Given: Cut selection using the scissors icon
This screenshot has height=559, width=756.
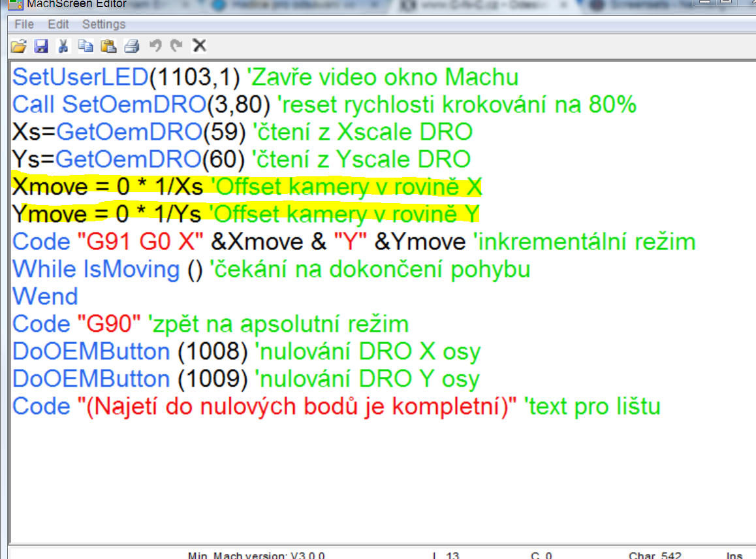Looking at the screenshot, I should tap(63, 46).
